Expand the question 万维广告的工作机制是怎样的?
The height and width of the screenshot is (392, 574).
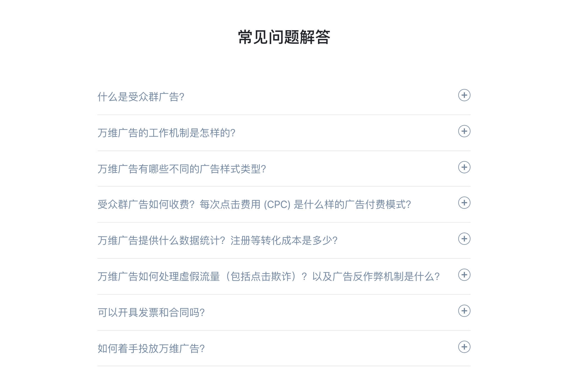166,133
